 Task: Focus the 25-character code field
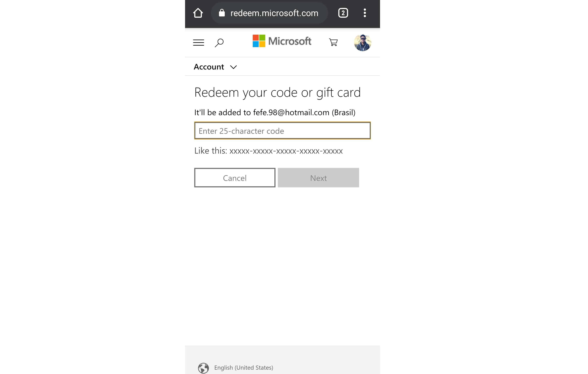[x=282, y=131]
